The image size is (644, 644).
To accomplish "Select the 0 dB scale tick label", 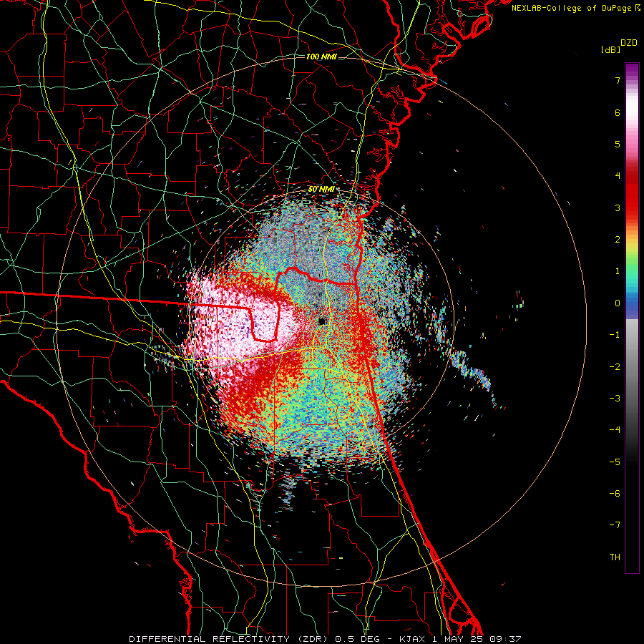I will tap(618, 303).
